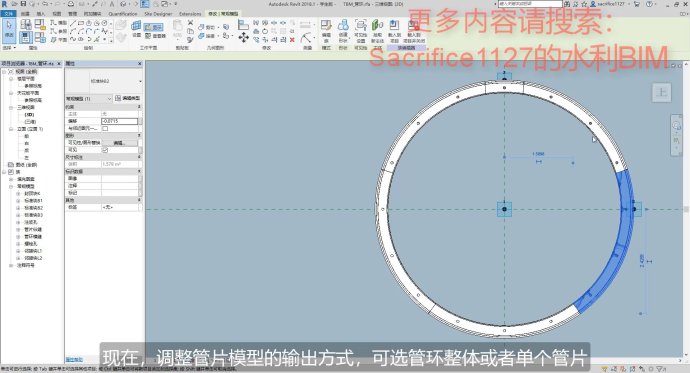Click the Pin tool icon in the Modify panel
The height and width of the screenshot is (373, 690).
[292, 31]
